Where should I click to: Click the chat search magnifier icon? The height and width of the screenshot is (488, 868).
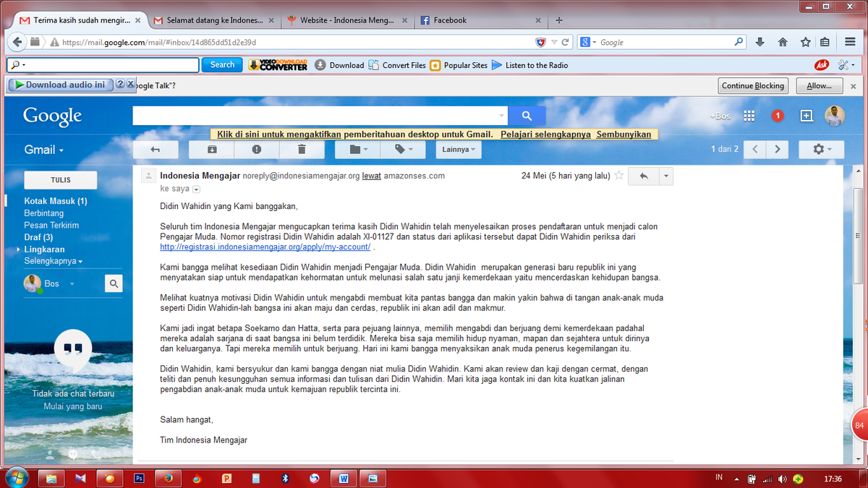(114, 283)
